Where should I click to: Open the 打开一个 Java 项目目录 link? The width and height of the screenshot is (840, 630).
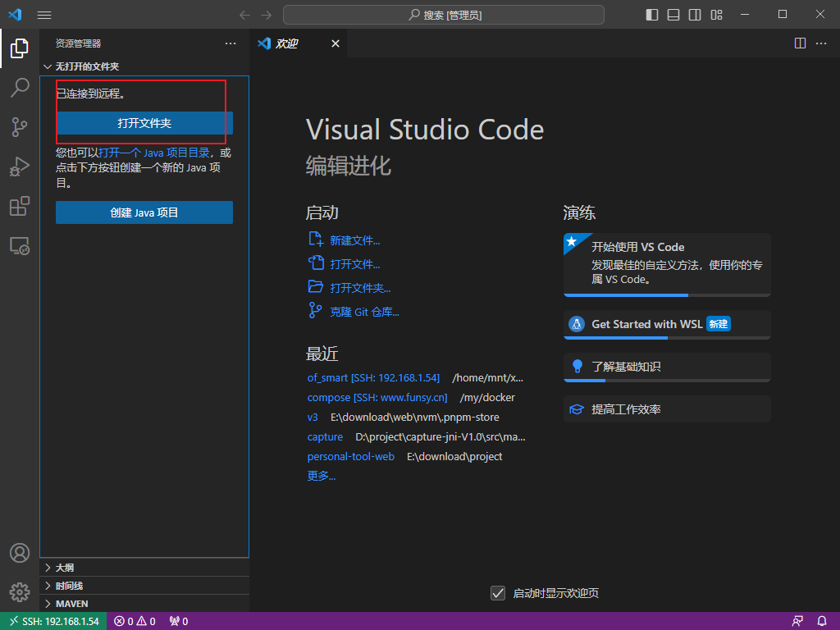point(153,153)
